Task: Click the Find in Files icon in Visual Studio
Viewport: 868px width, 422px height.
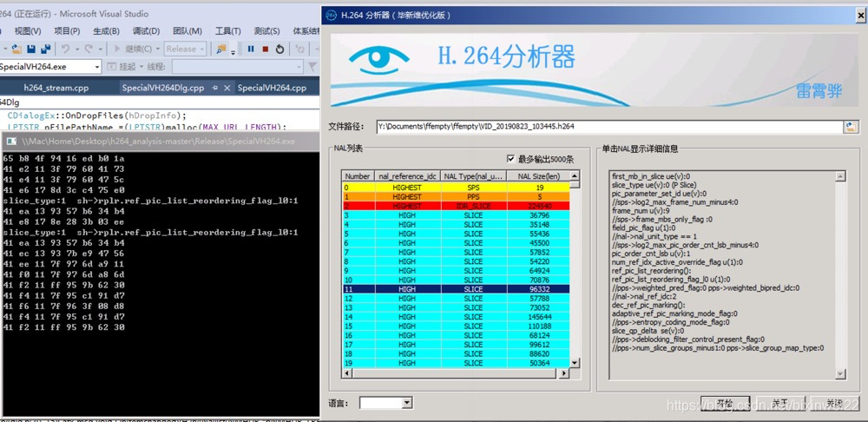Action: (220, 49)
